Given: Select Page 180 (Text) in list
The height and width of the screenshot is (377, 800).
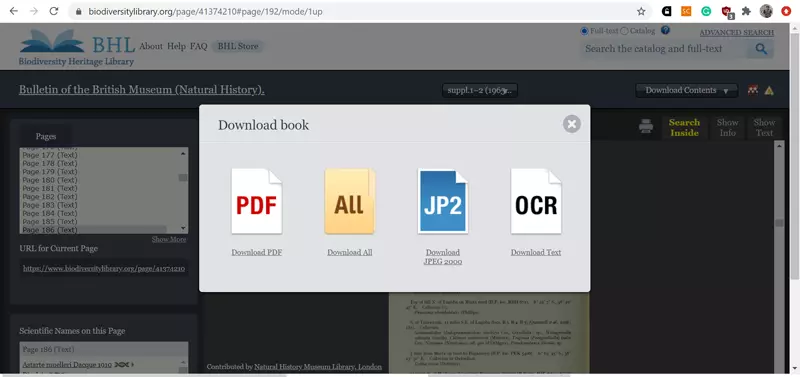Looking at the screenshot, I should pyautogui.click(x=50, y=180).
